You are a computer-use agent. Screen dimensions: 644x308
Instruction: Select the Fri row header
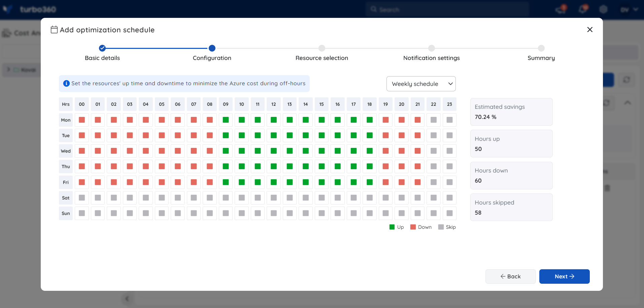pyautogui.click(x=66, y=182)
